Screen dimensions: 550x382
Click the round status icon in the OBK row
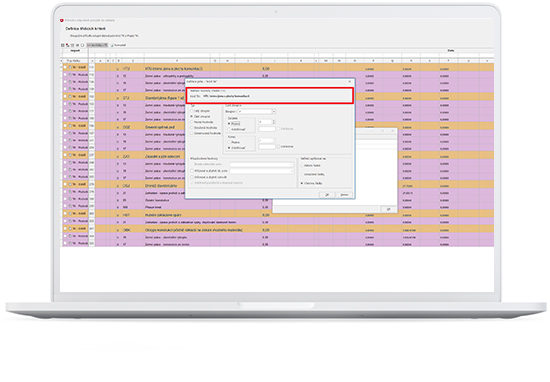(x=70, y=228)
